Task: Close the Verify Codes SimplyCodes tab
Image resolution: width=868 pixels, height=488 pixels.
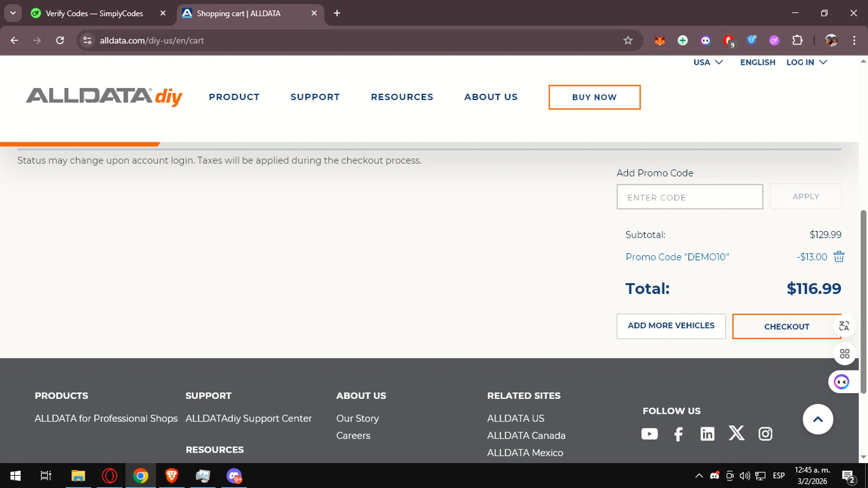Action: click(163, 13)
